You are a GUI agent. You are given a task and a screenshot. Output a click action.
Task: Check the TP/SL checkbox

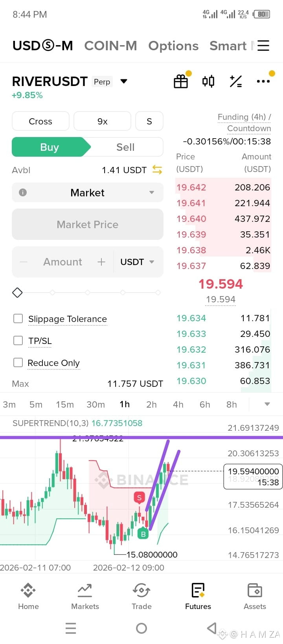click(x=18, y=340)
